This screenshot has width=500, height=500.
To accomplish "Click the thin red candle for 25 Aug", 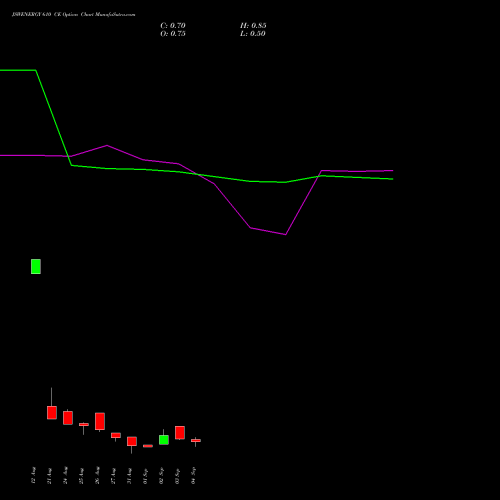I will (x=84, y=425).
